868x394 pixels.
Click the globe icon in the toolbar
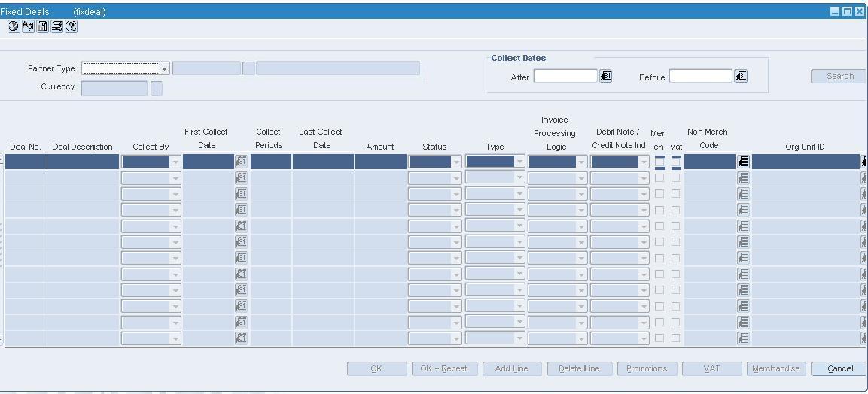click(x=14, y=26)
